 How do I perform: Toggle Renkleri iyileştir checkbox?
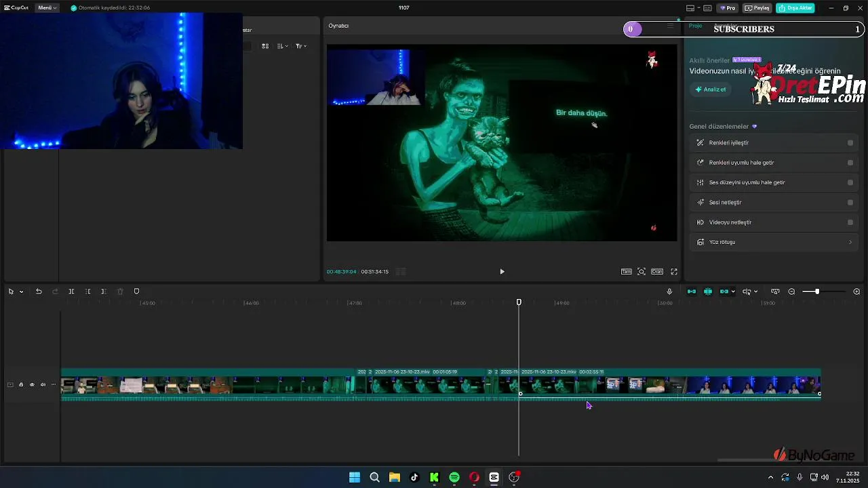tap(850, 143)
